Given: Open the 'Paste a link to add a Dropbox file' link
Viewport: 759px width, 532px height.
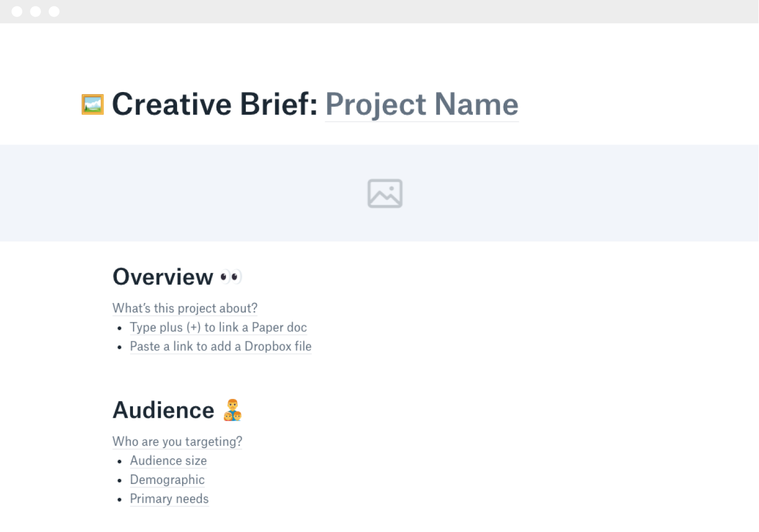Looking at the screenshot, I should pos(220,347).
